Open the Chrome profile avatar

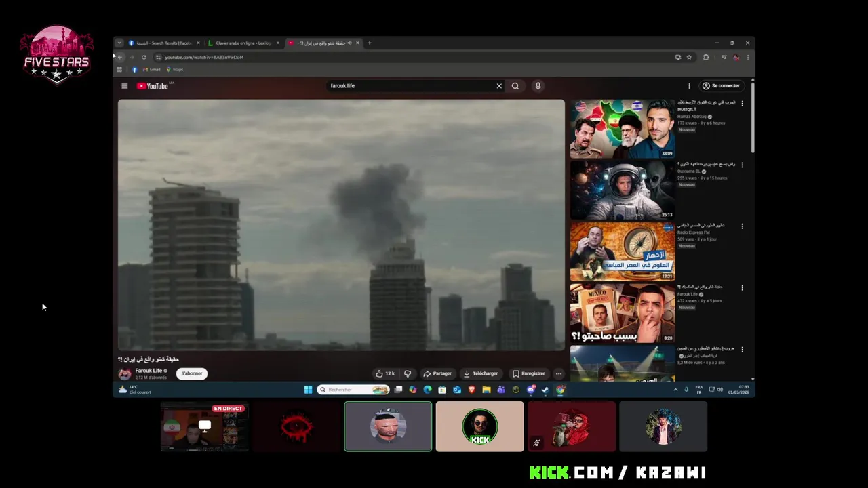coord(736,57)
